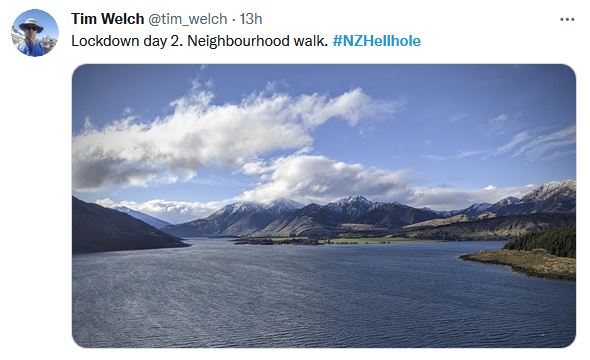Click the 13h tweet timestamp

[251, 19]
